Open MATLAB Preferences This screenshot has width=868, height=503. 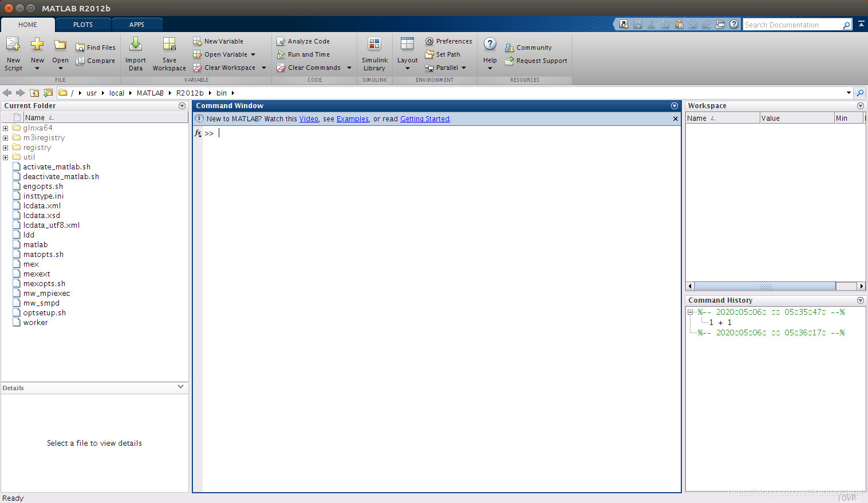tap(448, 41)
